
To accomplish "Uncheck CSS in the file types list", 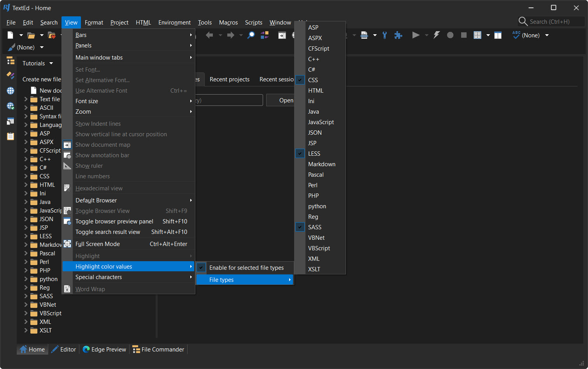I will 313,80.
